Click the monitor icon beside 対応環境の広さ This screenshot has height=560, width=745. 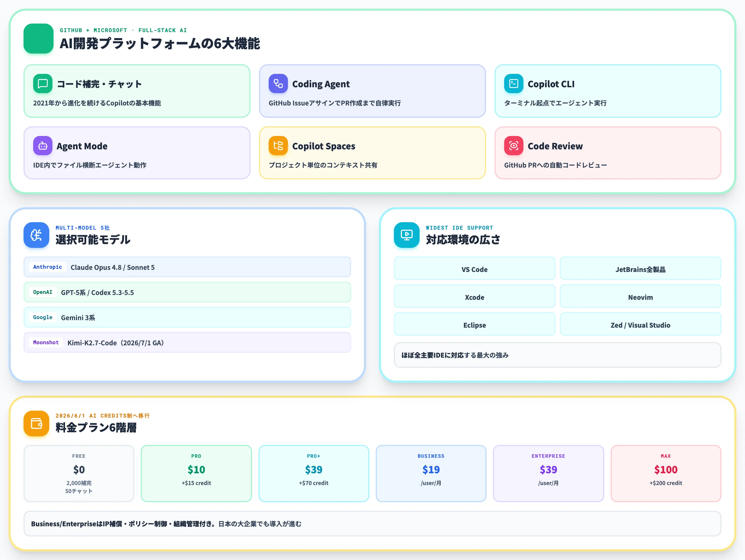coord(406,235)
